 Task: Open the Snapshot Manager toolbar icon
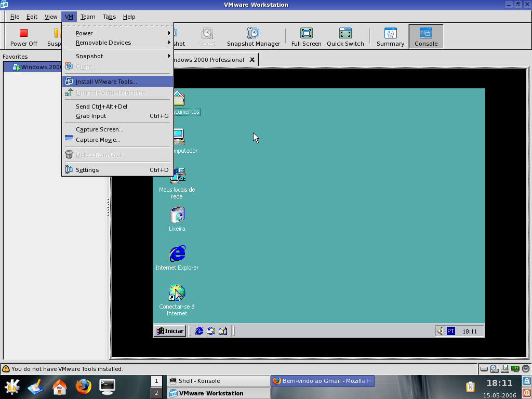click(253, 37)
